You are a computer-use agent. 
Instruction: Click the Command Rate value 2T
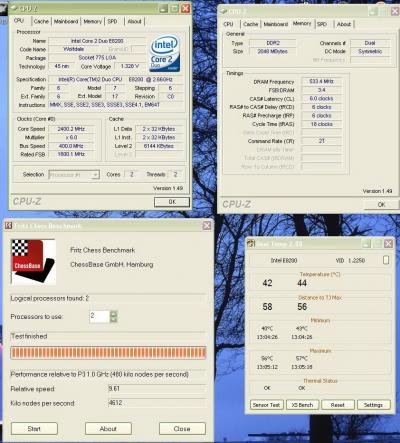pos(321,141)
